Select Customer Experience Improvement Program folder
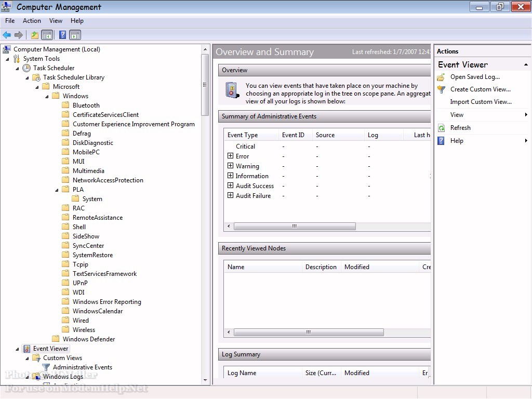 [x=134, y=124]
